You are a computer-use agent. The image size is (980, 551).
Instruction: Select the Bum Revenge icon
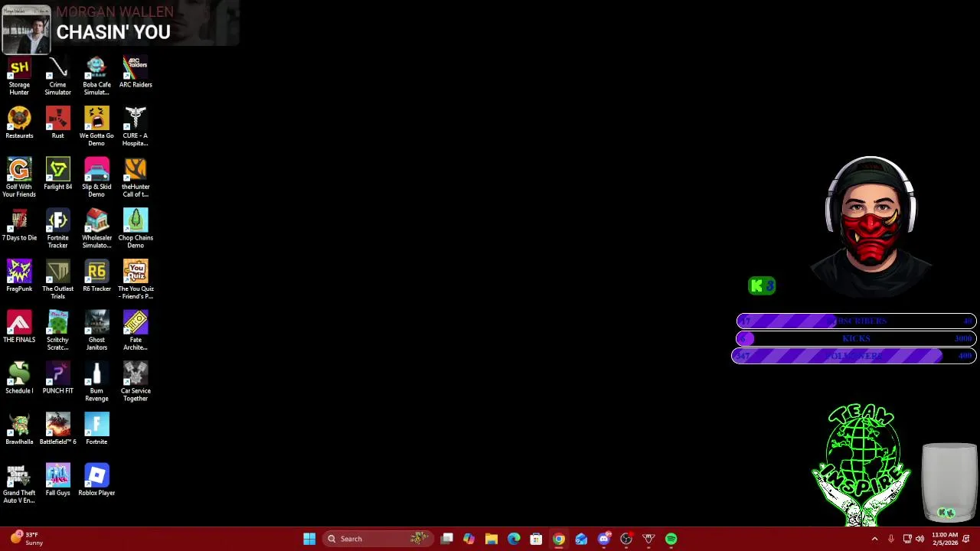click(96, 382)
